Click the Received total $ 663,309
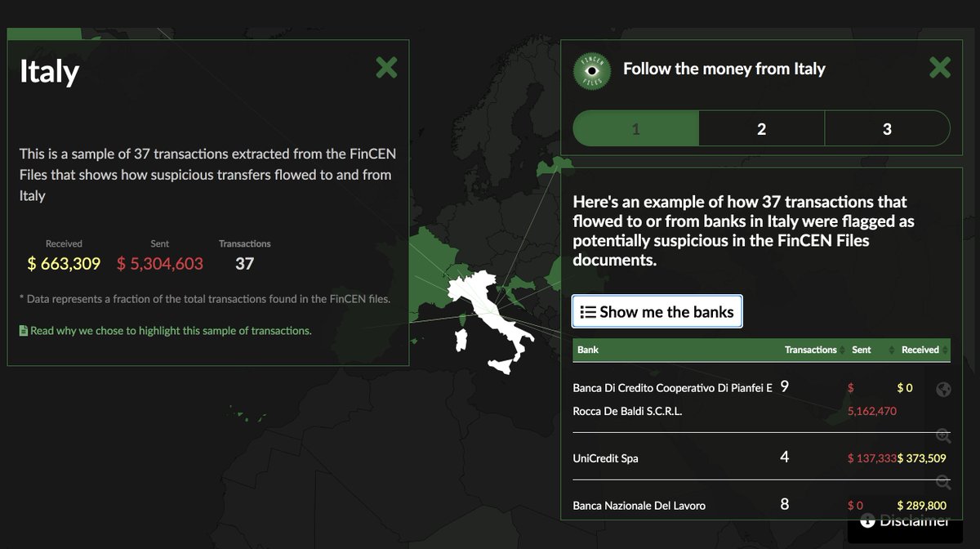 click(64, 263)
